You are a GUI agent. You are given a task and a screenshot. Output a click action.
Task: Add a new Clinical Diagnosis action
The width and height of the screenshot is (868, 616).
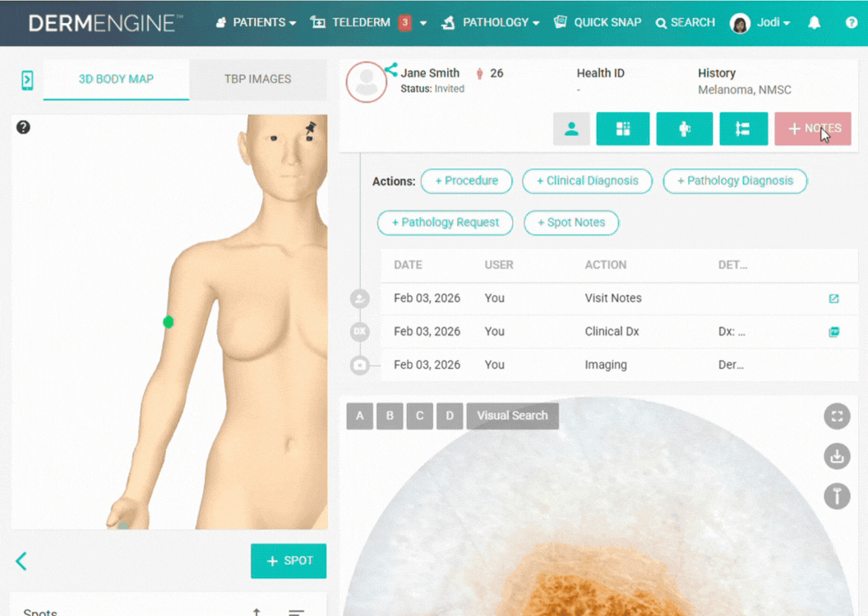pos(587,181)
